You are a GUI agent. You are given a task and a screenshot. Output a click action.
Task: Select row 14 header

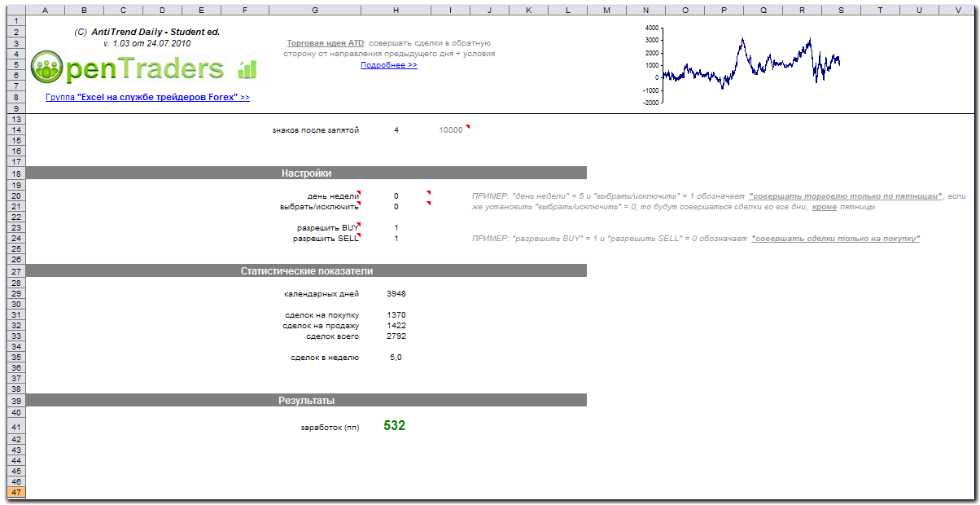(15, 130)
